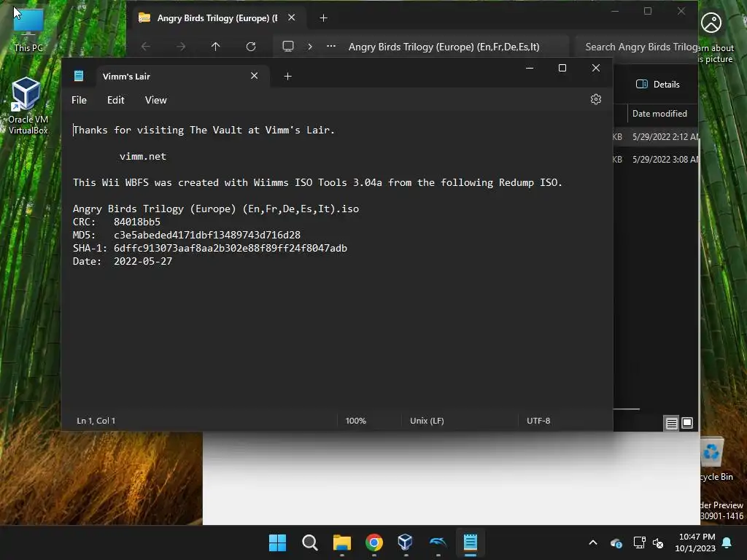Click the CRC 84018bb5 line
The image size is (747, 560).
coord(116,222)
